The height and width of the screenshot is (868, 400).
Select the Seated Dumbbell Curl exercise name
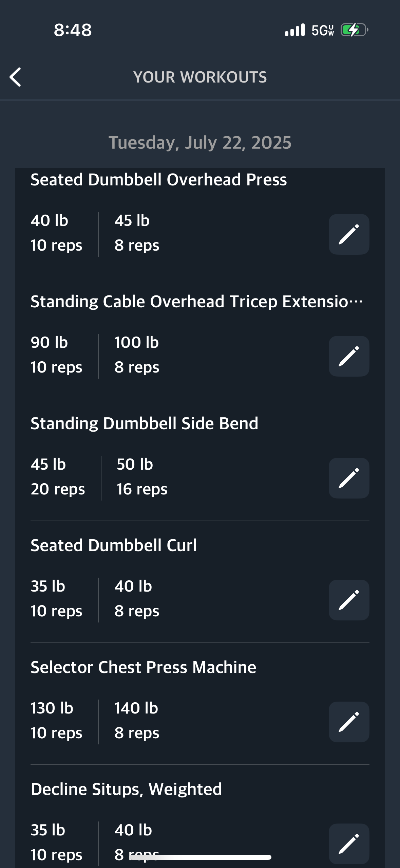pos(114,545)
